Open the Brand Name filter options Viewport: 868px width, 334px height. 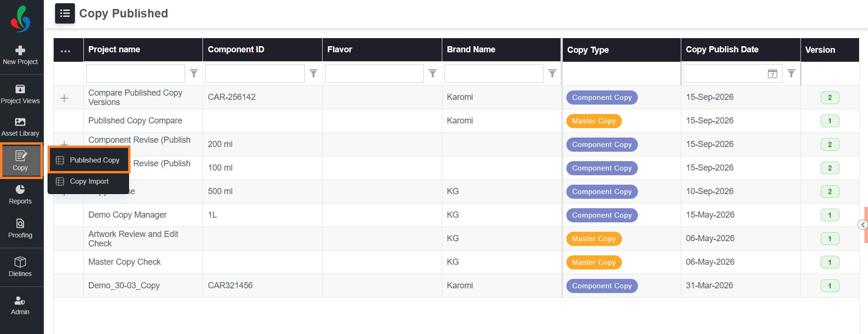pos(552,73)
